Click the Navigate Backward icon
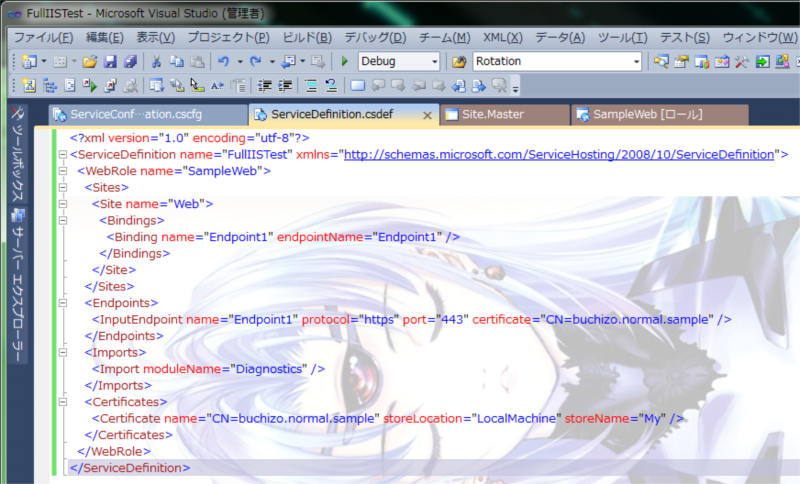The width and height of the screenshot is (800, 484). 288,62
